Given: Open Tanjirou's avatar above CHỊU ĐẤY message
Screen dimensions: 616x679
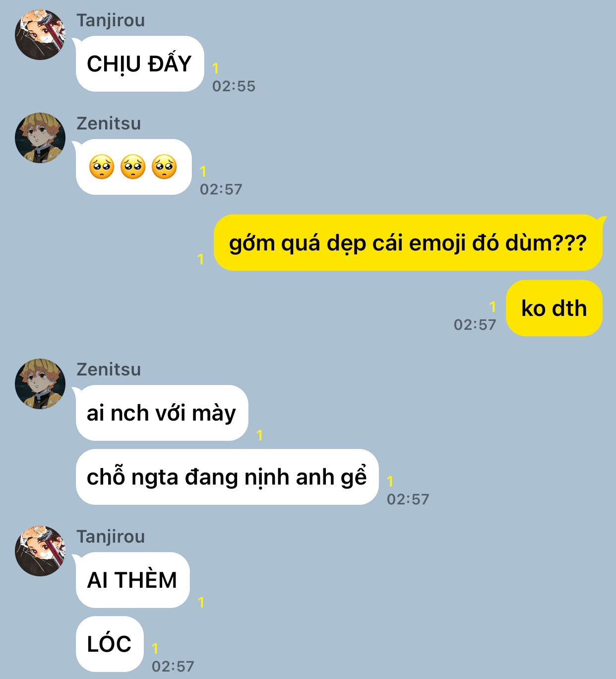Looking at the screenshot, I should (x=40, y=35).
